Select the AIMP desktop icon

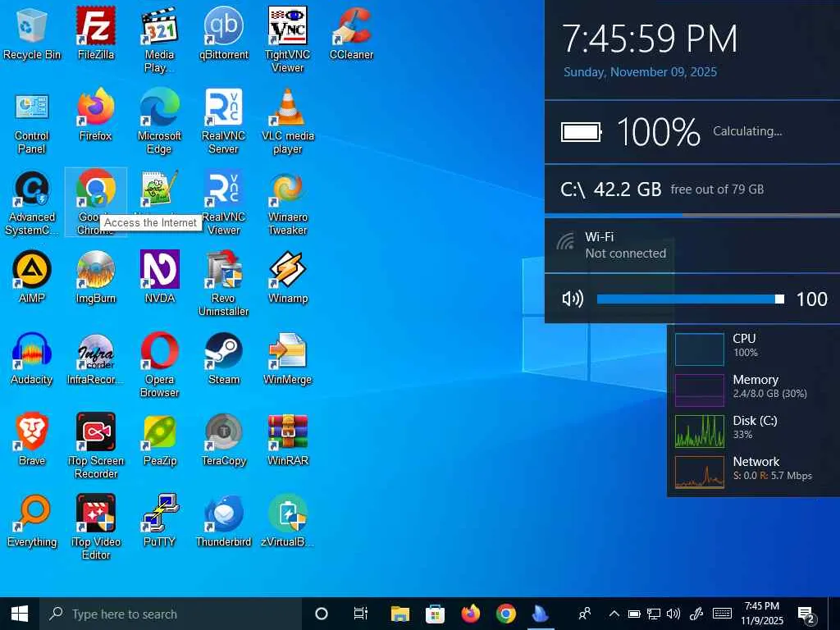32,277
